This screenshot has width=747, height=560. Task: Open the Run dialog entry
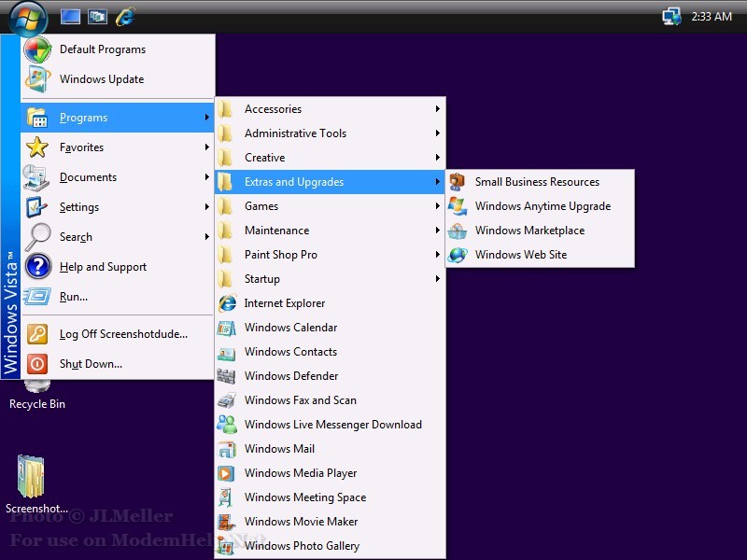pos(73,297)
